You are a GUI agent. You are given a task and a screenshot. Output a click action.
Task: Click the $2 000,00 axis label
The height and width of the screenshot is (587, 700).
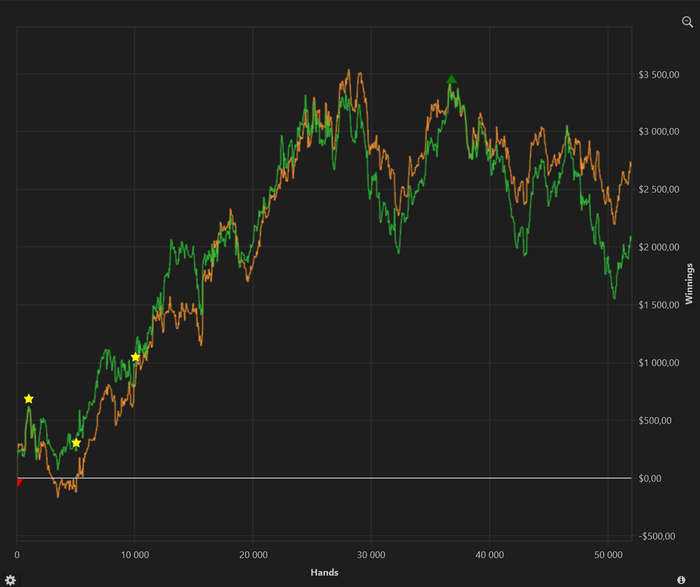point(658,247)
